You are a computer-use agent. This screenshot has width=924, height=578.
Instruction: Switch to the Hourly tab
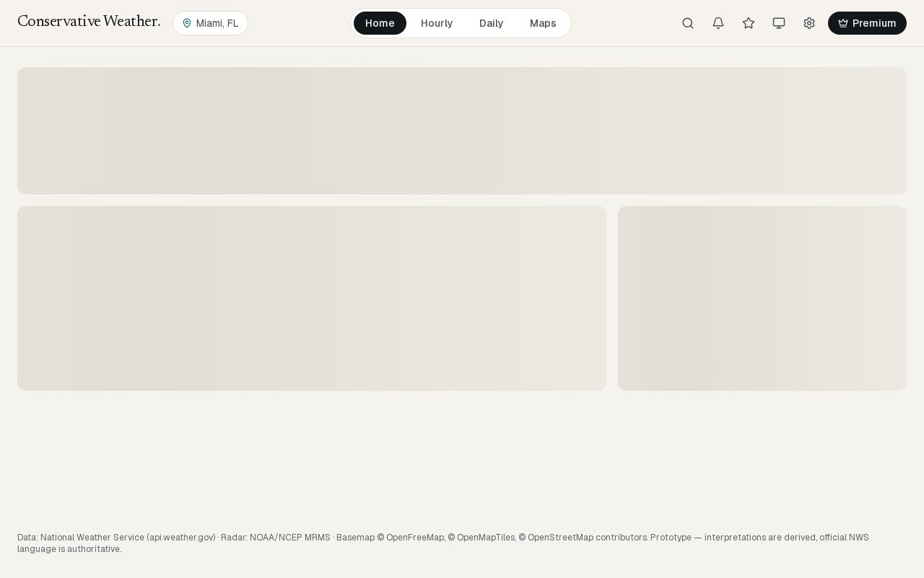coord(437,23)
